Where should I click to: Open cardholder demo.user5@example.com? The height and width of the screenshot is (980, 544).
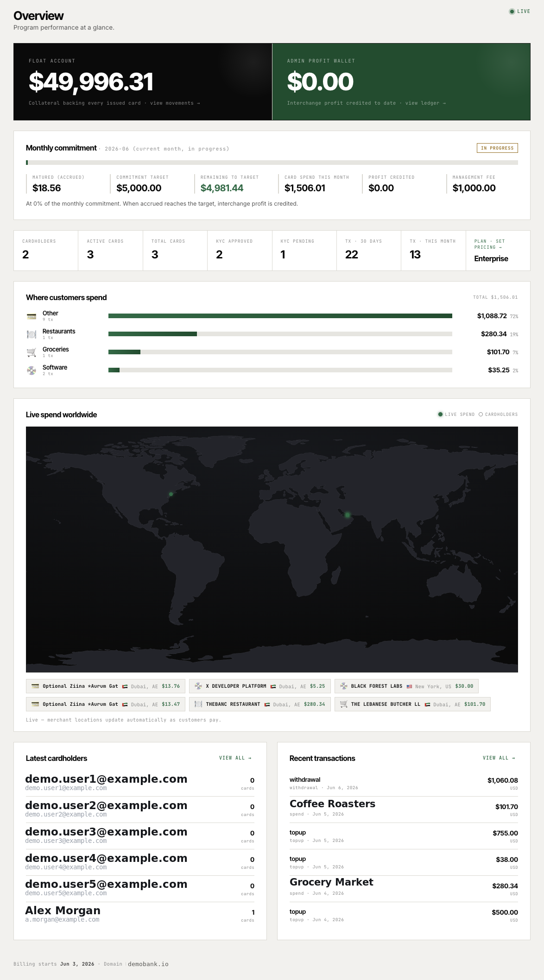pyautogui.click(x=140, y=889)
